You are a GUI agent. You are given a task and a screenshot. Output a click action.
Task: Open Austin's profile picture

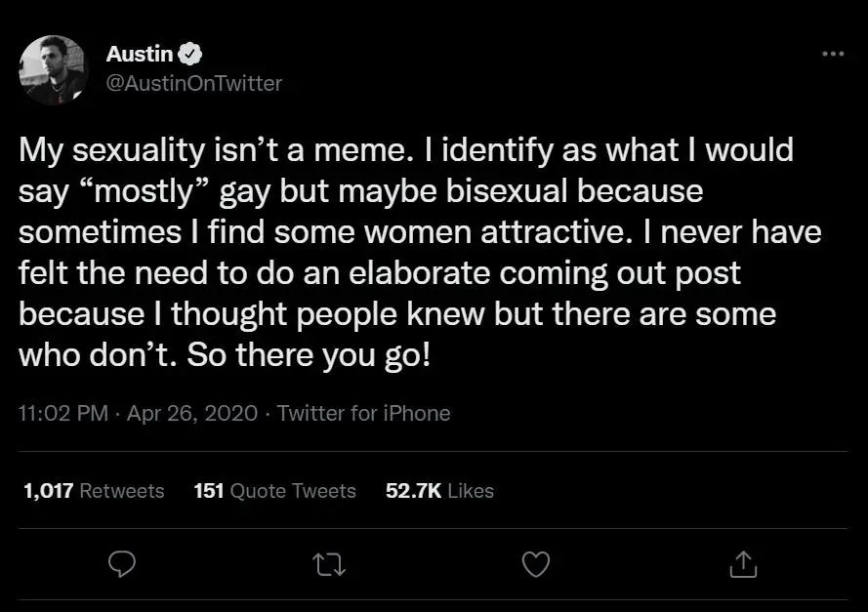click(53, 68)
